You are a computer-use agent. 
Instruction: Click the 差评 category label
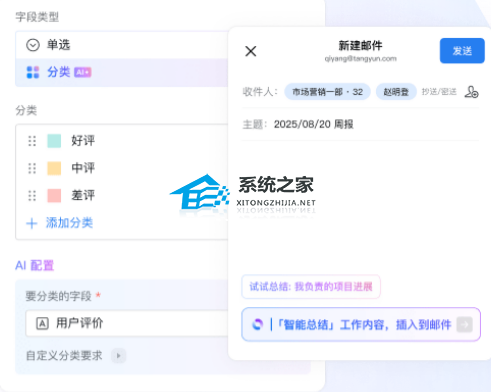pyautogui.click(x=83, y=195)
